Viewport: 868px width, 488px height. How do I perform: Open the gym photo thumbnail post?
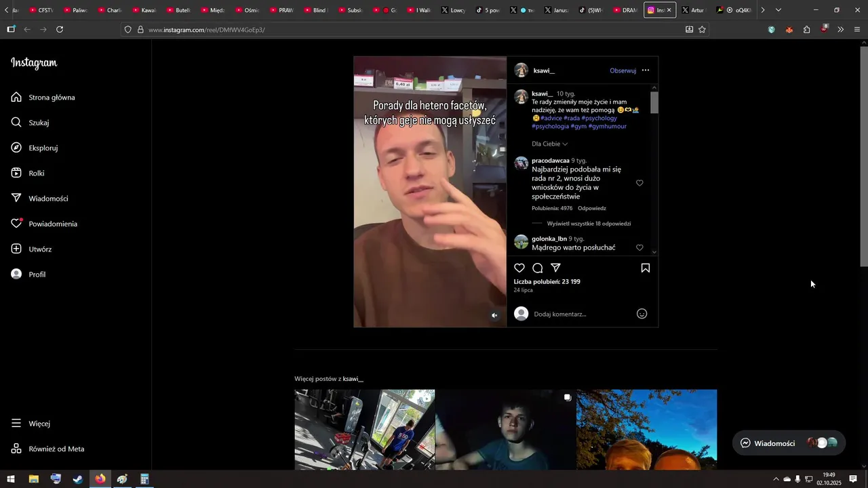[364, 430]
